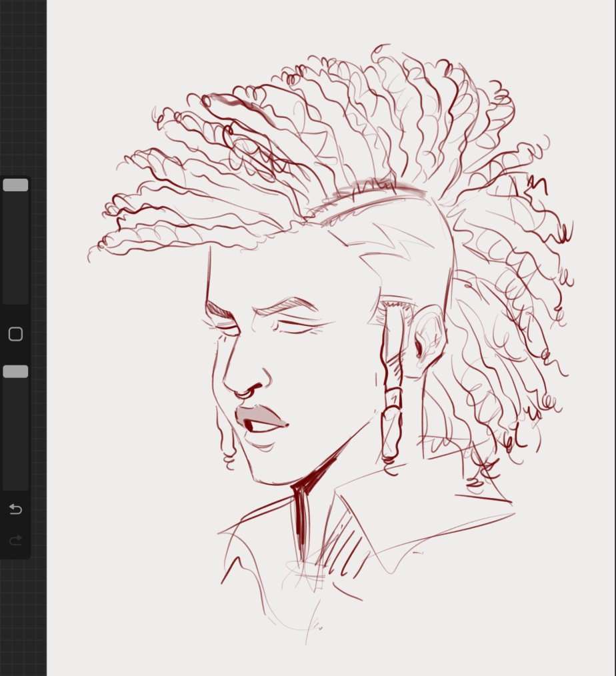Click the greyed-out redo arrow

pyautogui.click(x=15, y=539)
